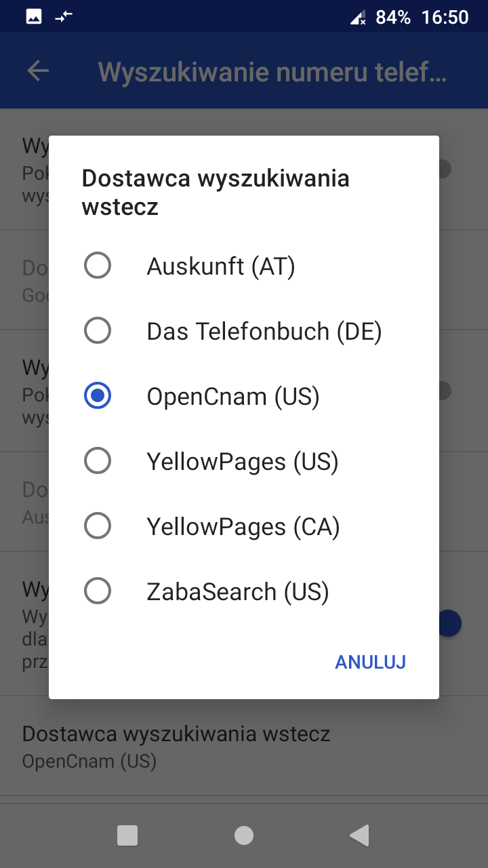Tap the data sync arrows status icon
Viewport: 488px width, 868px height.
[x=64, y=17]
